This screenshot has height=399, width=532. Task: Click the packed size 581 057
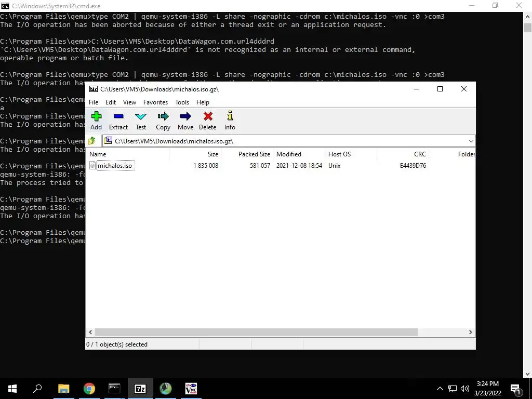260,166
